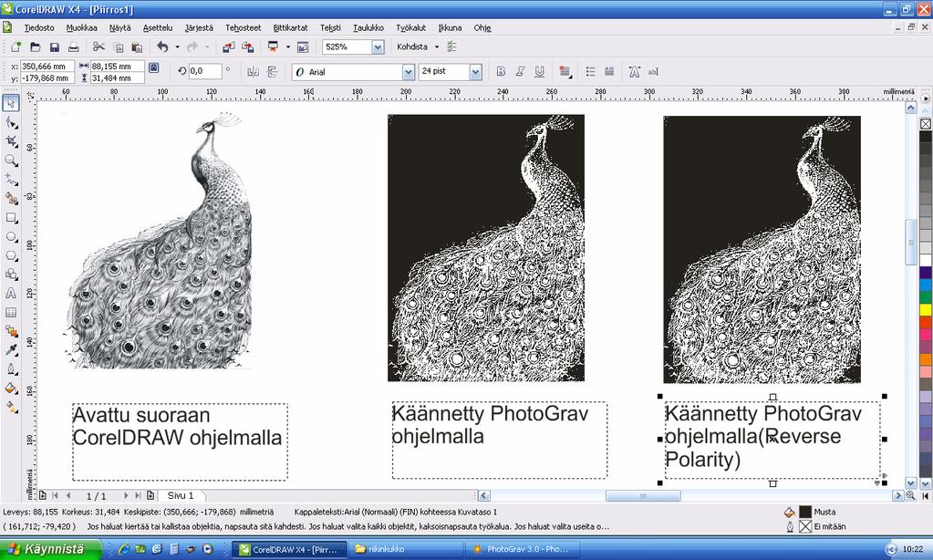933x560 pixels.
Task: Click the Import icon
Action: [x=229, y=47]
